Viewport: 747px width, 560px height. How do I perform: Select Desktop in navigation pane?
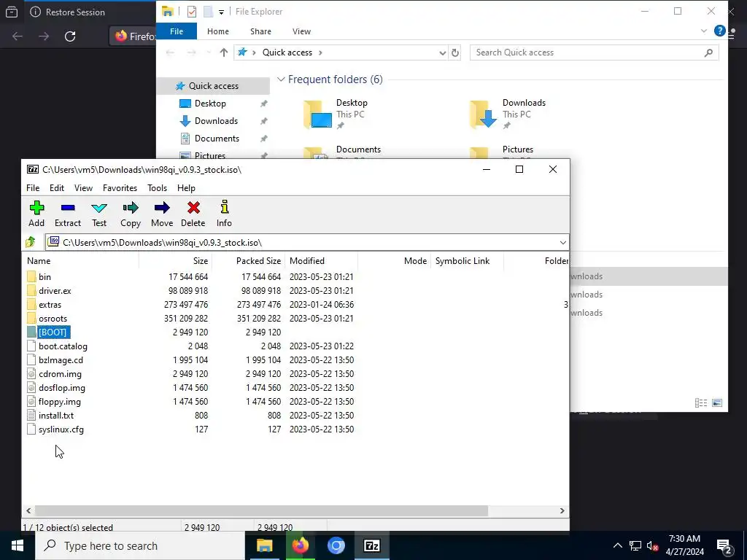(x=210, y=104)
